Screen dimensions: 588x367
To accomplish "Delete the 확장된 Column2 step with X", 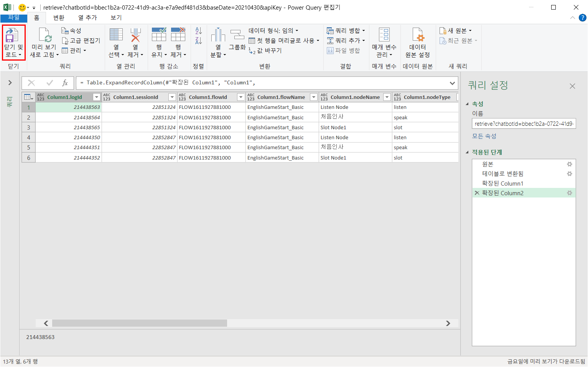I will click(477, 193).
